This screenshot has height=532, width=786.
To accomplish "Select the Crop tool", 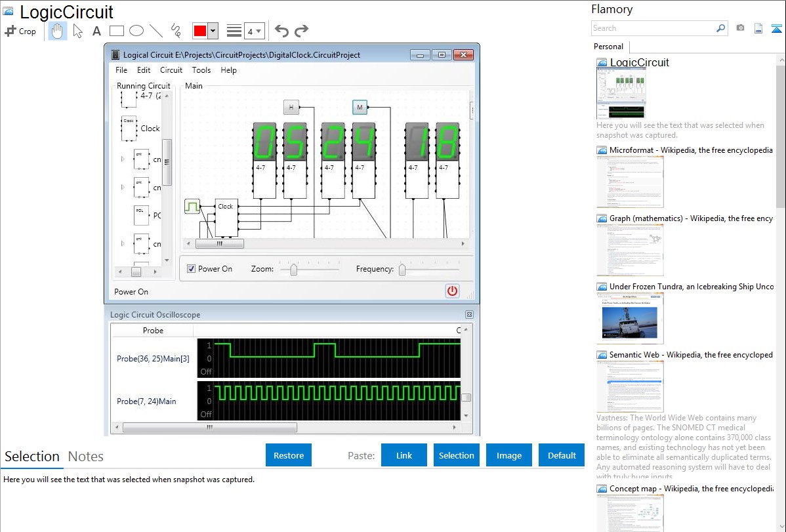I will 20,31.
